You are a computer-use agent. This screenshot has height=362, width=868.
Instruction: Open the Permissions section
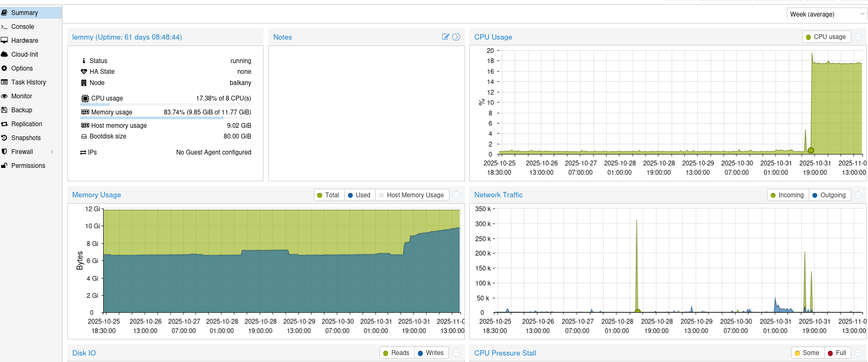point(28,166)
